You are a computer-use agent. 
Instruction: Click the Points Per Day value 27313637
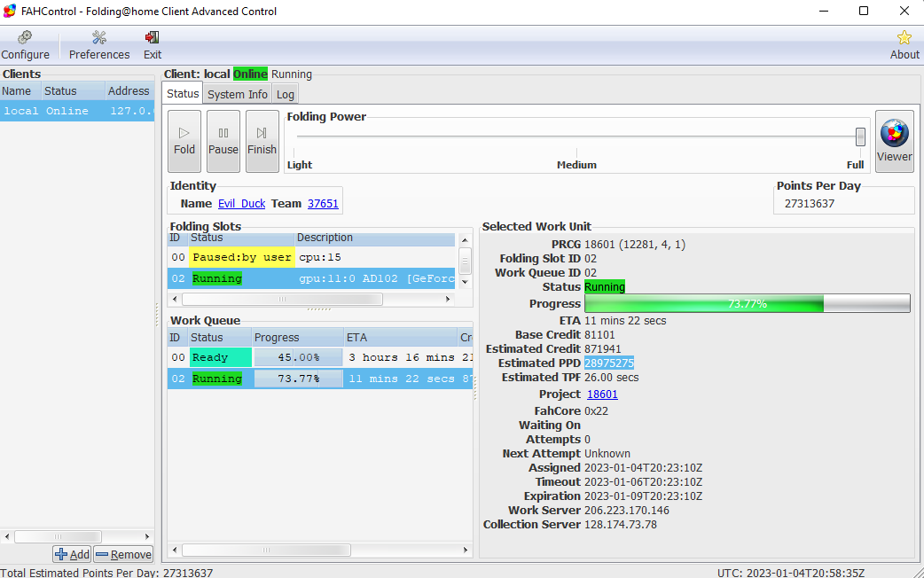pyautogui.click(x=810, y=203)
